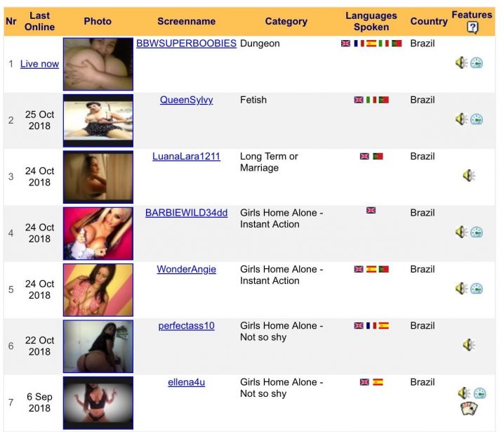Click the Portuguese flag in WonderAngie row
Image resolution: width=504 pixels, height=432 pixels.
point(384,269)
